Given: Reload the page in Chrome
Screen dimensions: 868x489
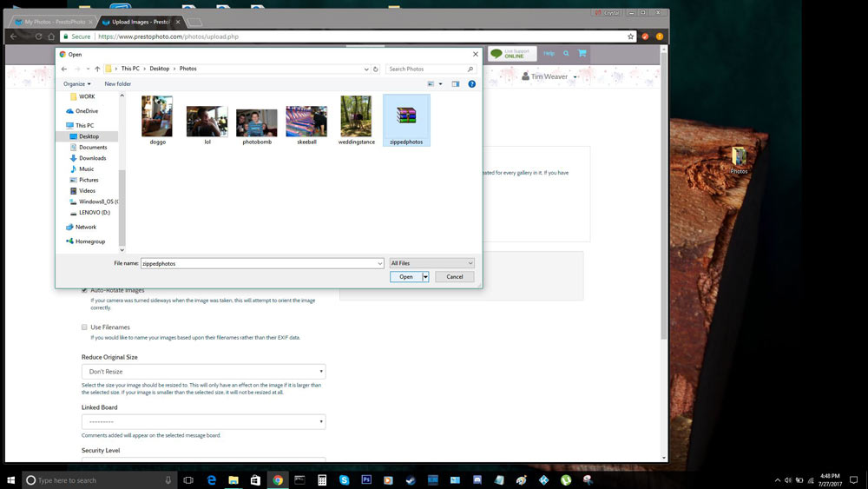Looking at the screenshot, I should pos(38,36).
